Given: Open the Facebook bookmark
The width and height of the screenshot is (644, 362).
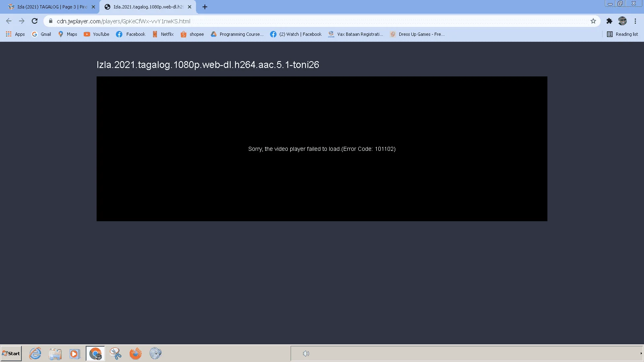Looking at the screenshot, I should [x=131, y=34].
